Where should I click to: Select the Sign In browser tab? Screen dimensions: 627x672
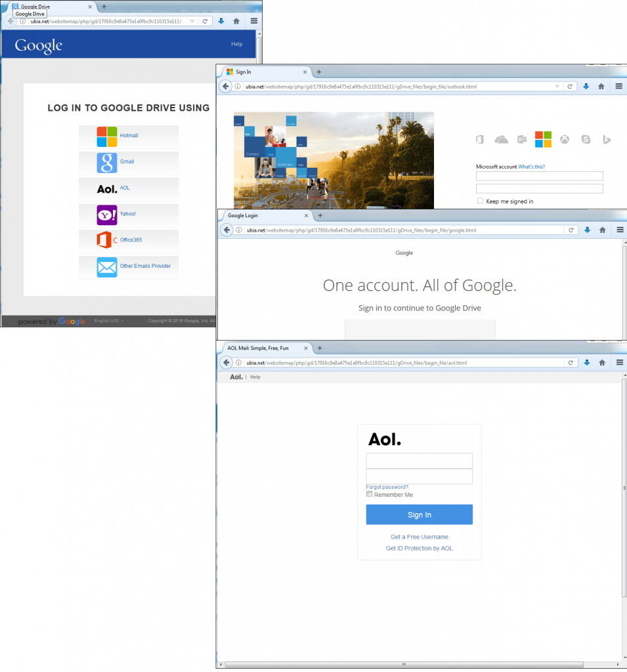click(266, 72)
